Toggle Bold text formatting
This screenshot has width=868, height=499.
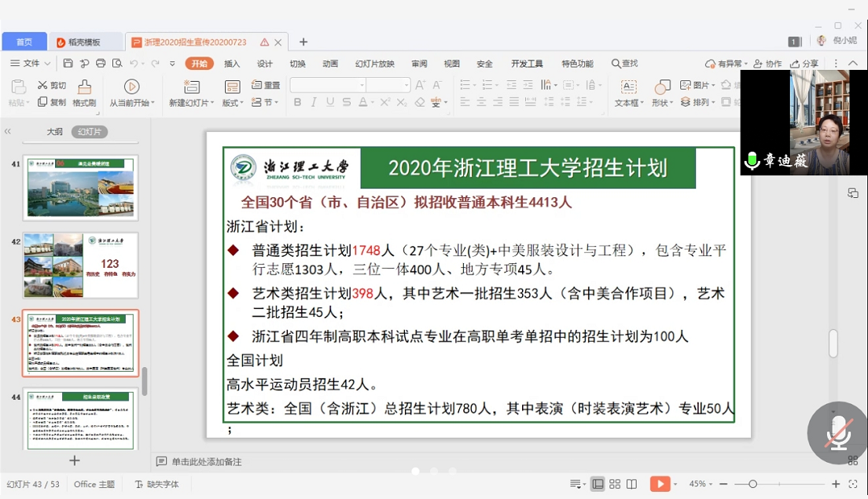click(x=297, y=102)
